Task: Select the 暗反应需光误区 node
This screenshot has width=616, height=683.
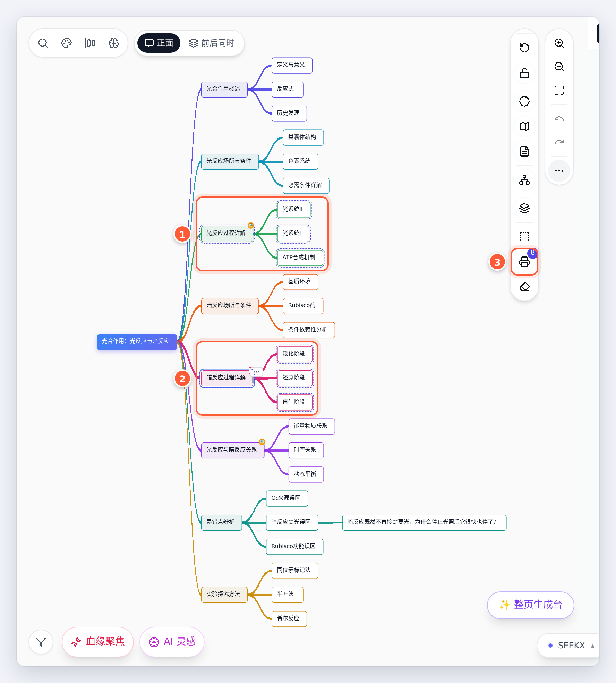Action: [292, 522]
